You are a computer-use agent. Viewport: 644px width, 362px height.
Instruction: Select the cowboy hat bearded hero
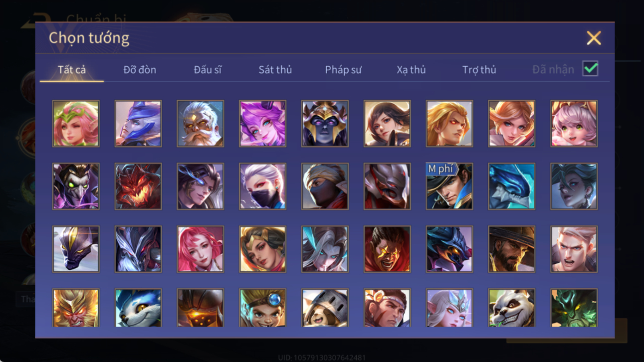click(x=511, y=249)
